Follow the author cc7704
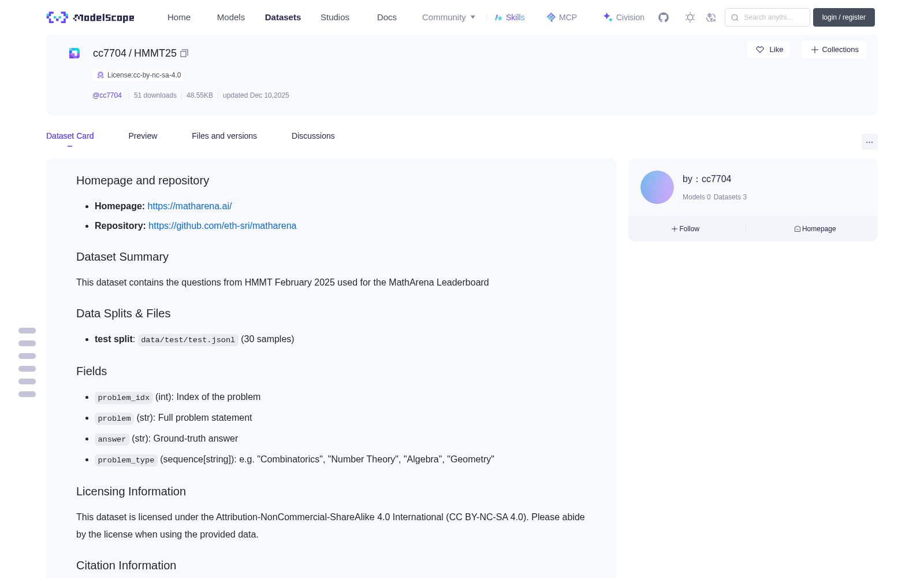Image resolution: width=924 pixels, height=578 pixels. (685, 229)
